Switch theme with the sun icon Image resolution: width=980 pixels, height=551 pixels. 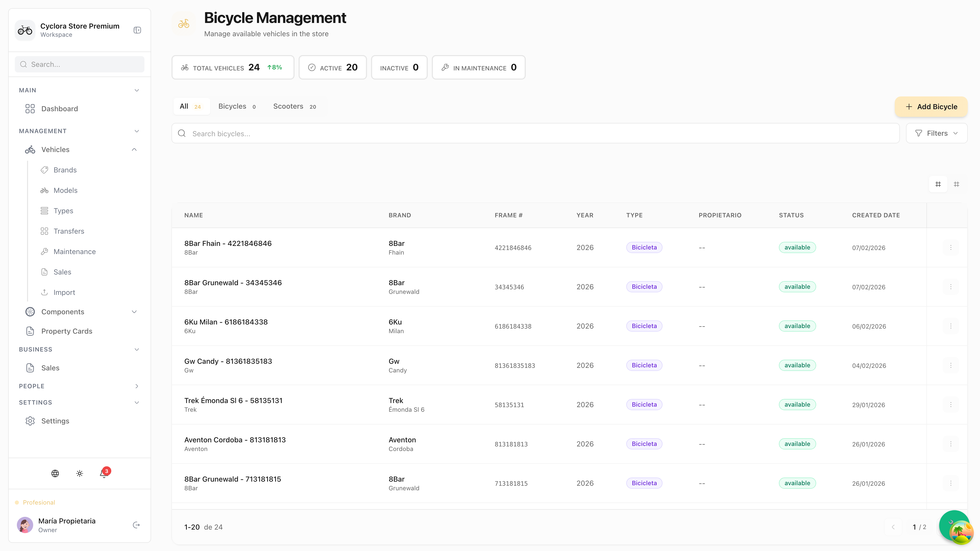point(80,473)
